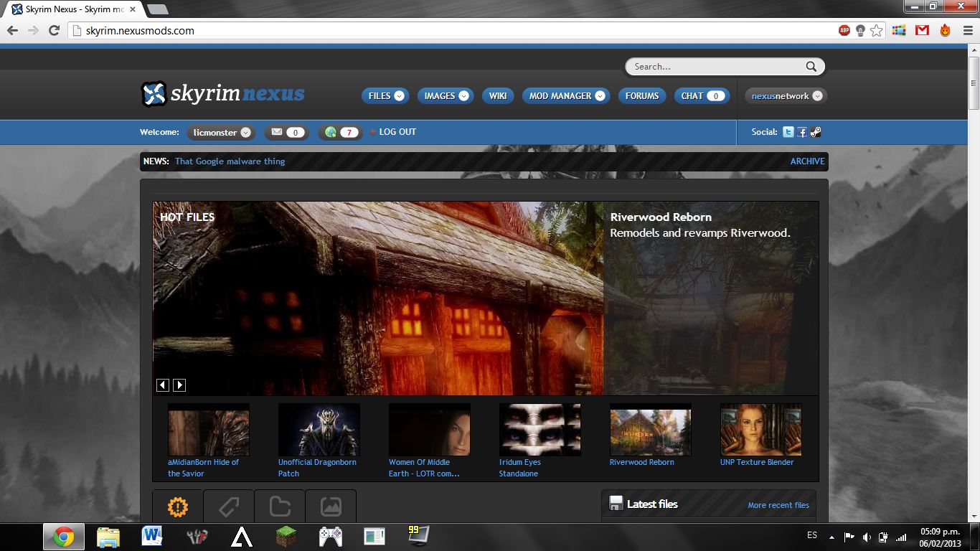Open the Riverwood Reborn mod thumbnail
This screenshot has height=551, width=980.
pos(649,429)
